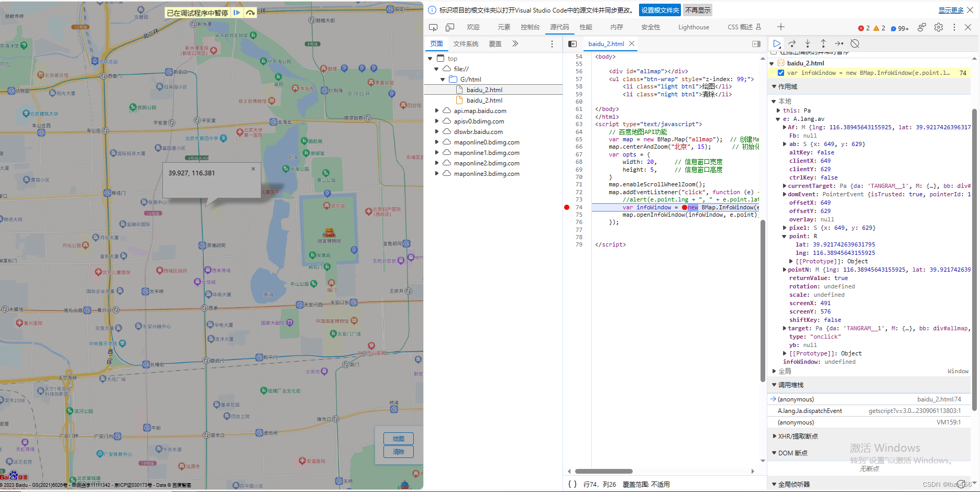This screenshot has width=980, height=492.
Task: Open inspect element picker tool
Action: 433,27
